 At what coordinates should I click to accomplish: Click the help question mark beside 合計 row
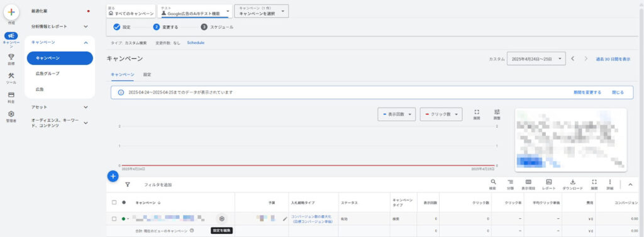[192, 231]
